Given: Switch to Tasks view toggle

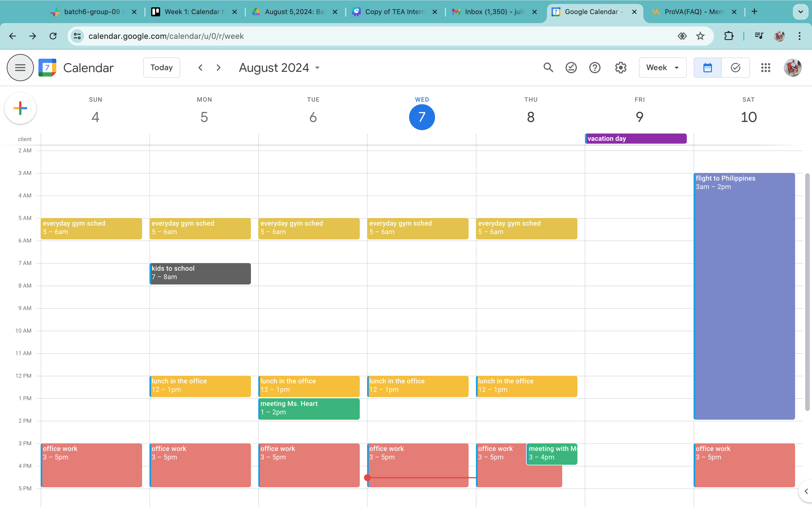Looking at the screenshot, I should click(x=735, y=68).
